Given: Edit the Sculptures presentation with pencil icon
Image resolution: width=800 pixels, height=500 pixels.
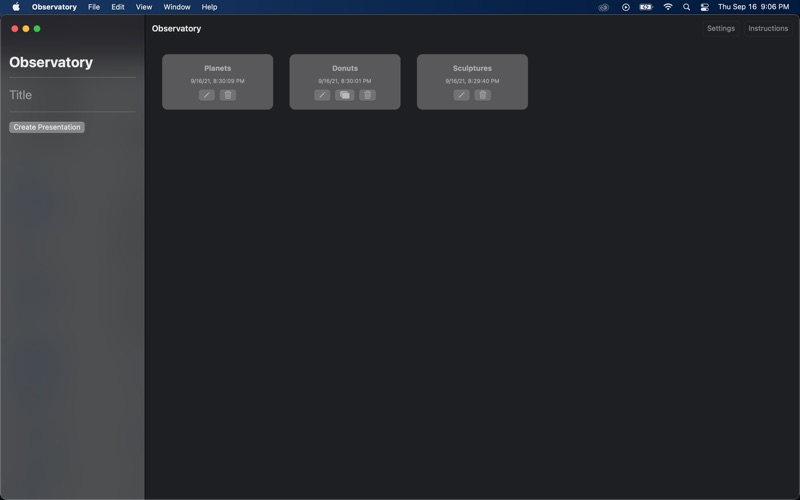Looking at the screenshot, I should click(461, 95).
